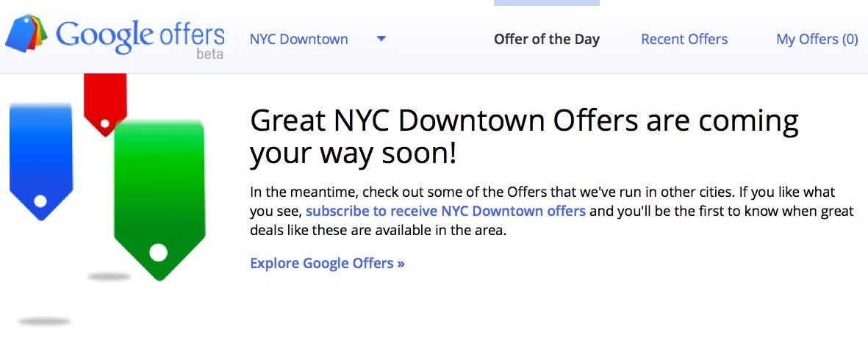Screen dimensions: 868x346
Task: Click the white hole in the red tag
Action: (104, 123)
